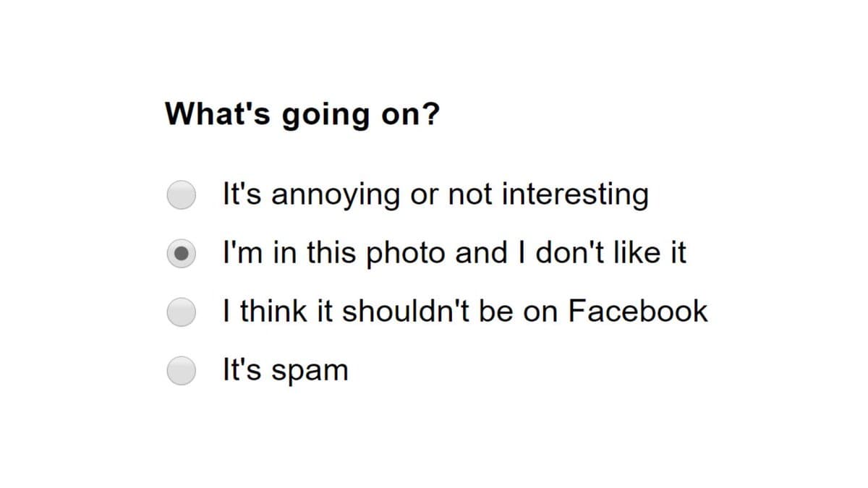Choose the "I think it shouldn't be on Facebook" radio button

(x=180, y=311)
